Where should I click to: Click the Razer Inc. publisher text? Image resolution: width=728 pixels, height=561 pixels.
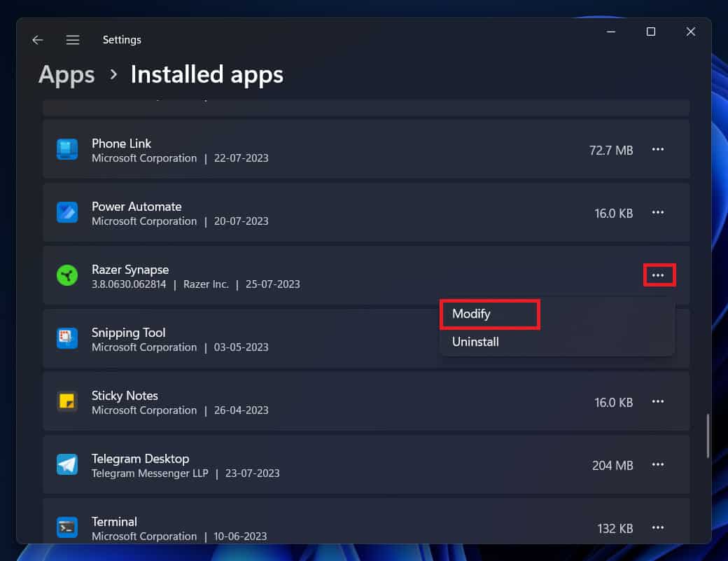pyautogui.click(x=206, y=284)
